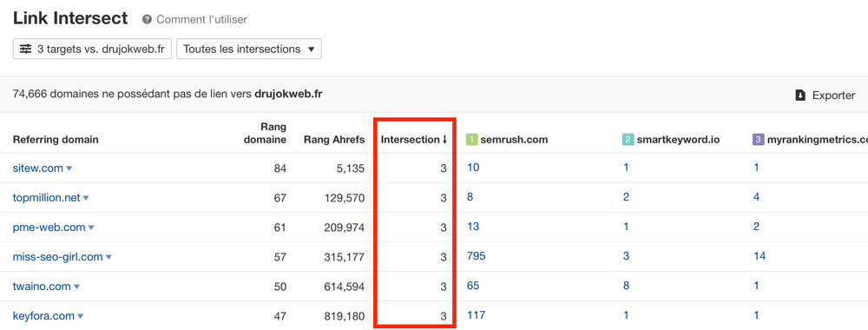
Task: Open the Comment l'utiliser help link
Action: (x=201, y=19)
